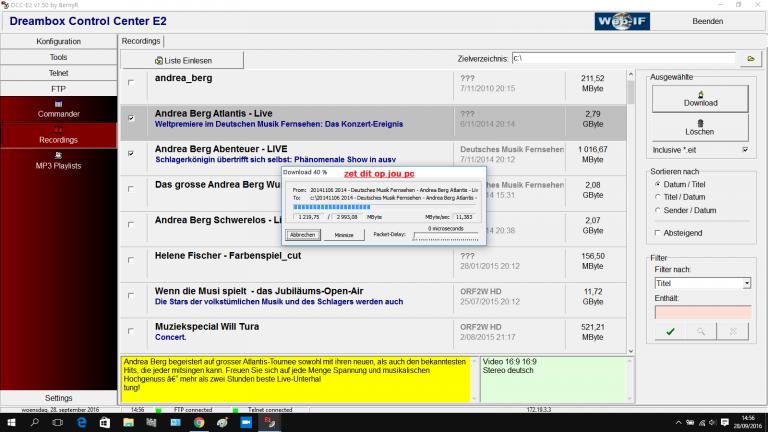Uncheck the Inclusive *.eit checkbox
The width and height of the screenshot is (768, 432).
pyautogui.click(x=744, y=150)
